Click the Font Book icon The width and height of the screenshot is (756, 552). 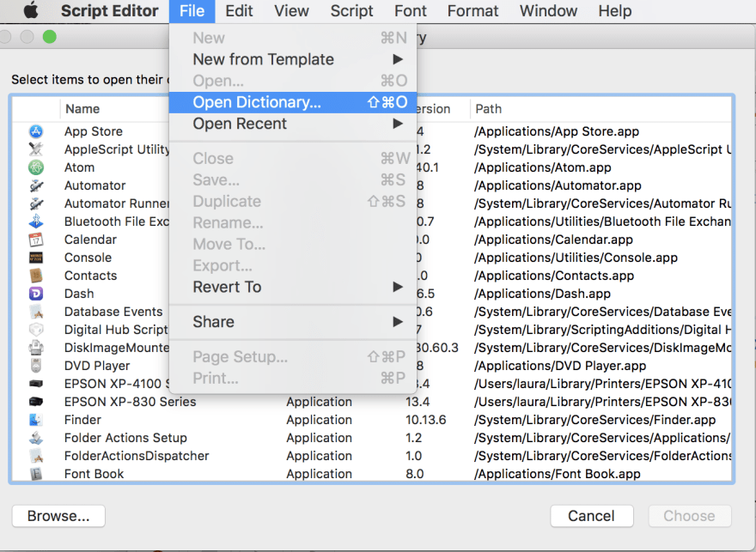(x=36, y=474)
